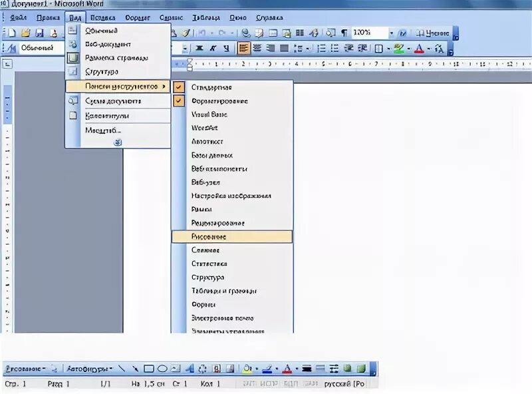Apply a bulleted list

click(334, 49)
